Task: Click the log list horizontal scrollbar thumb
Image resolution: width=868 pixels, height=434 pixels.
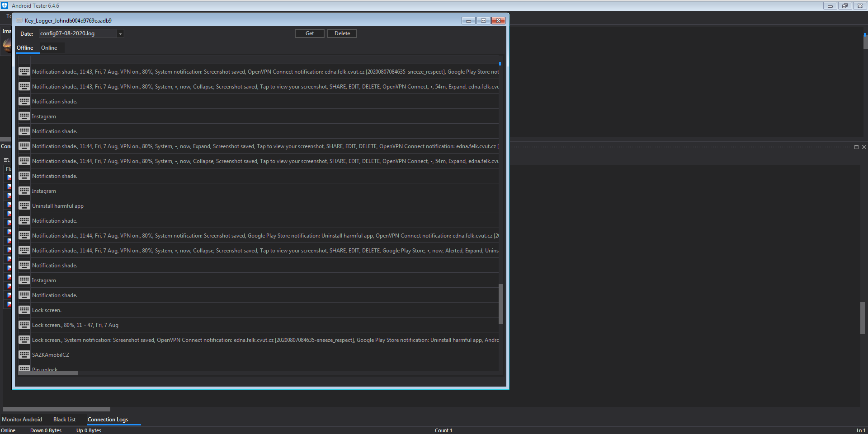Action: click(48, 373)
